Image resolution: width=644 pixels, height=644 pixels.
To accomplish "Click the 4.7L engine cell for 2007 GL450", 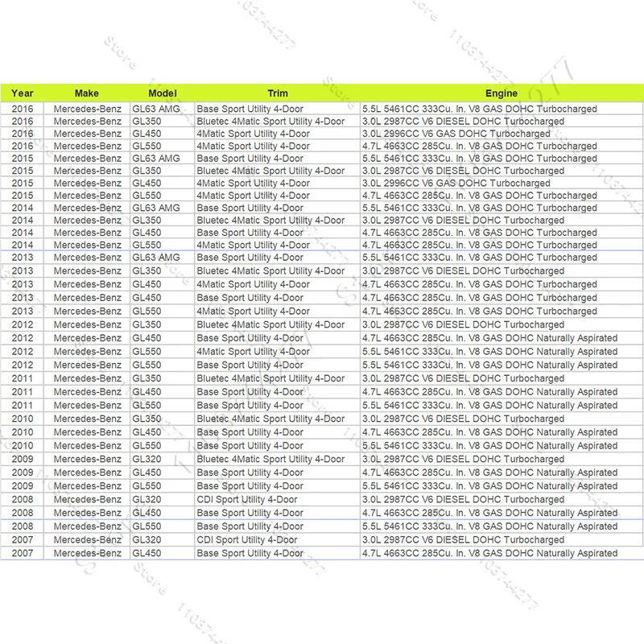I will tap(502, 553).
